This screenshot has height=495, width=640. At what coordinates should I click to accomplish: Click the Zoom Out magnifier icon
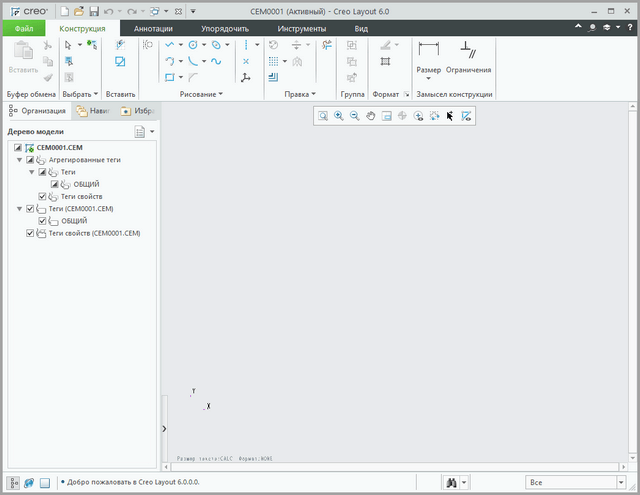(x=354, y=116)
